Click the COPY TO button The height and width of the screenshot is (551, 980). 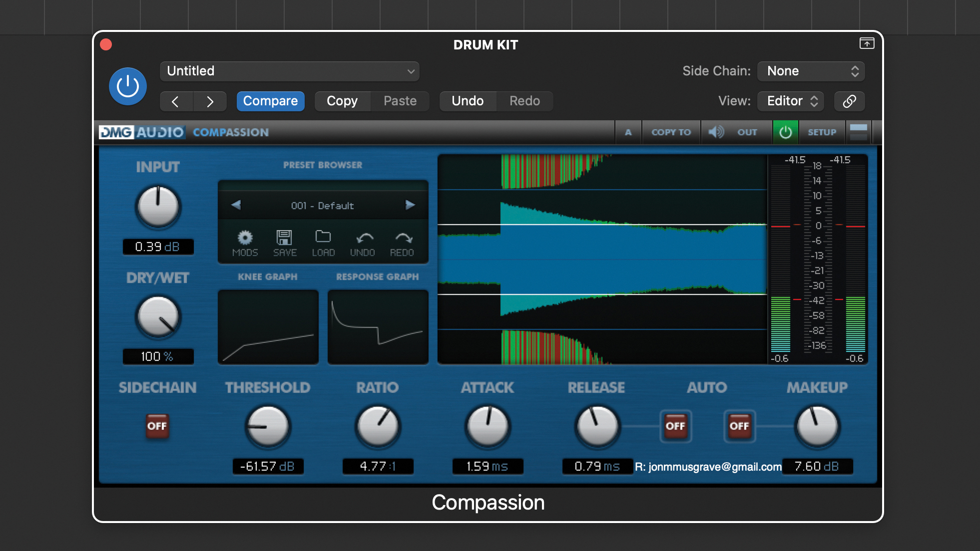(x=671, y=132)
